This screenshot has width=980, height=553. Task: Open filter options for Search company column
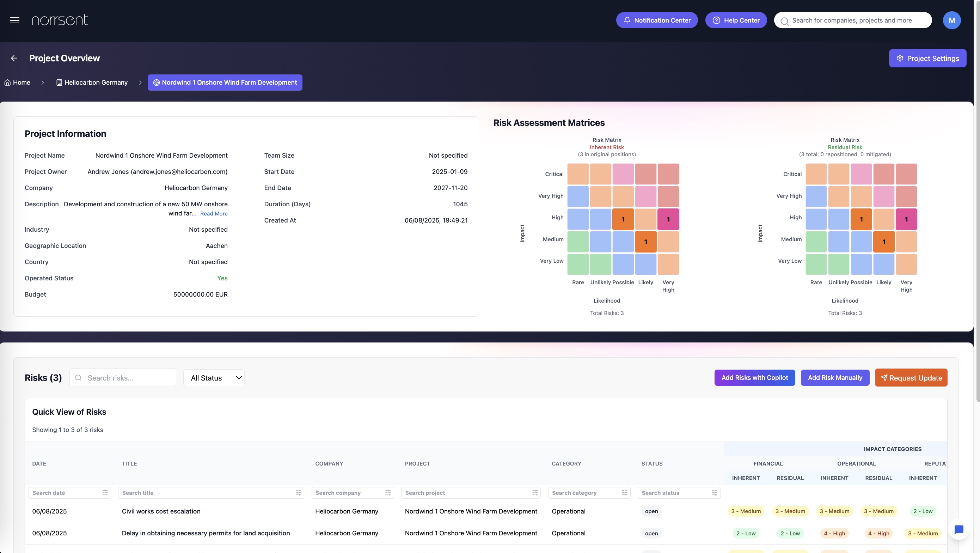[x=388, y=493]
